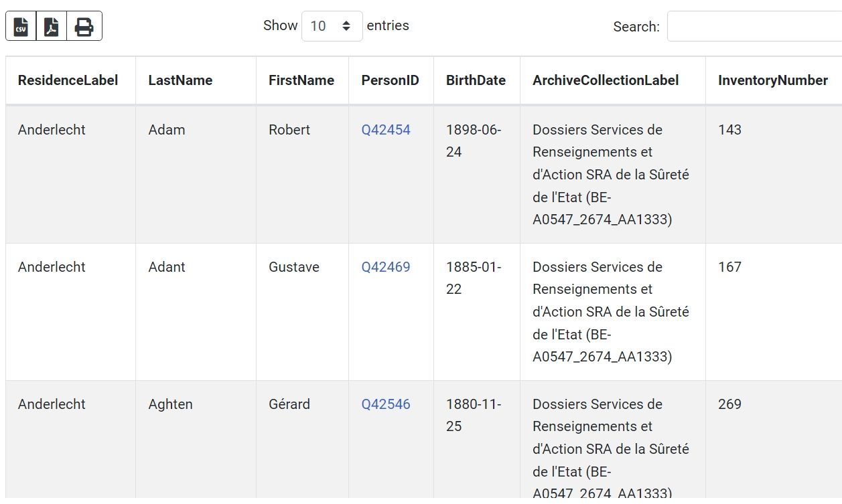
Task: Sort by PersonID column header
Action: tap(390, 80)
